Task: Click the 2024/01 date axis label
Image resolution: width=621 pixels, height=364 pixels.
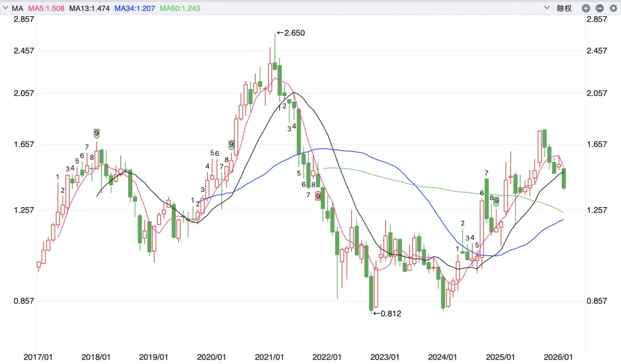Action: (x=442, y=357)
